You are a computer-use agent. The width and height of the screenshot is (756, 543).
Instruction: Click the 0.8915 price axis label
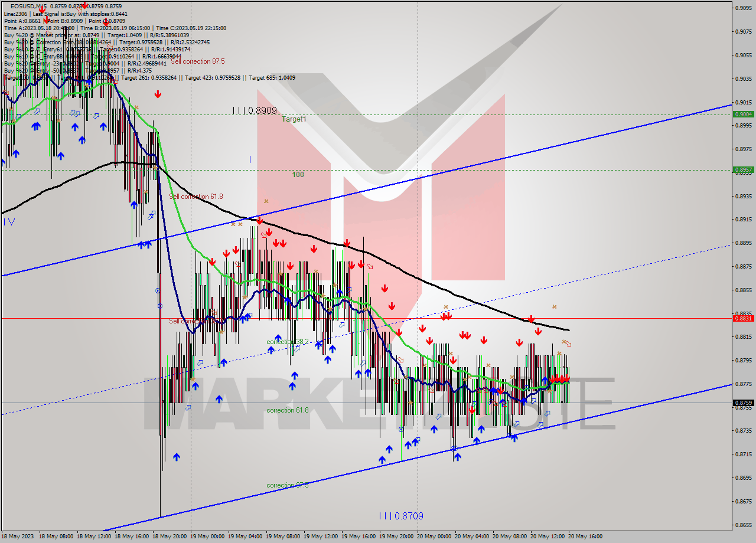pyautogui.click(x=743, y=220)
